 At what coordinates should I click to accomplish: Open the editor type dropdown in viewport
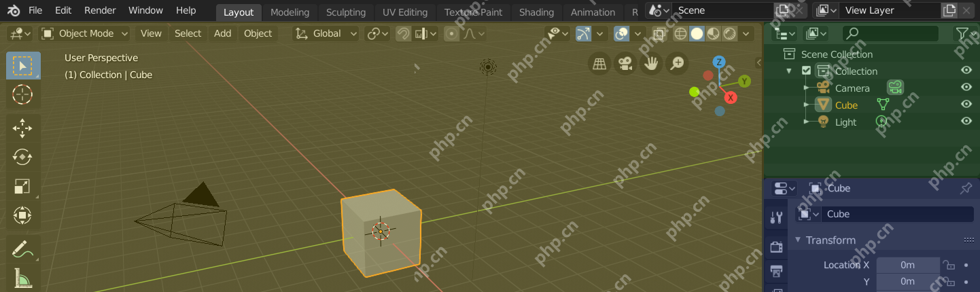tap(20, 33)
